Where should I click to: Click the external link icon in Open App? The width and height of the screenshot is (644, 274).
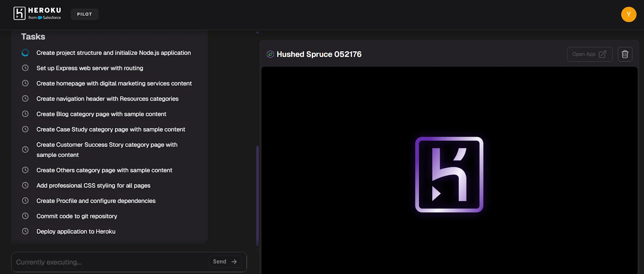[x=603, y=54]
